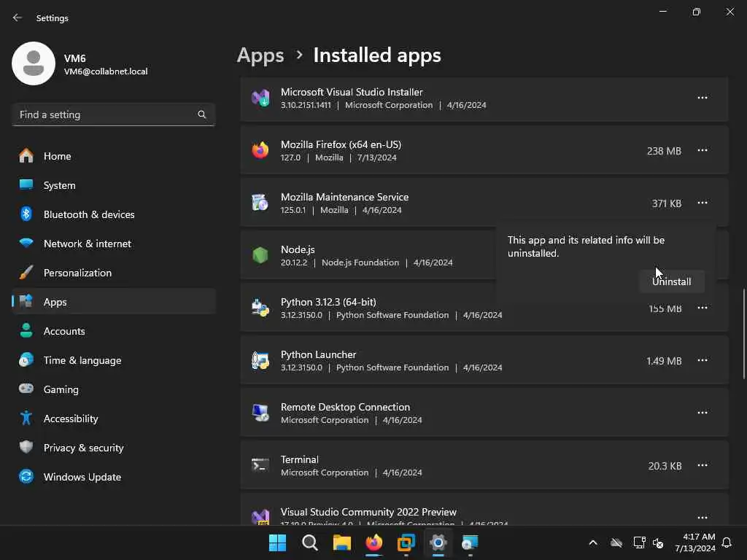Click the Apps breadcrumb link
747x560 pixels.
[260, 55]
